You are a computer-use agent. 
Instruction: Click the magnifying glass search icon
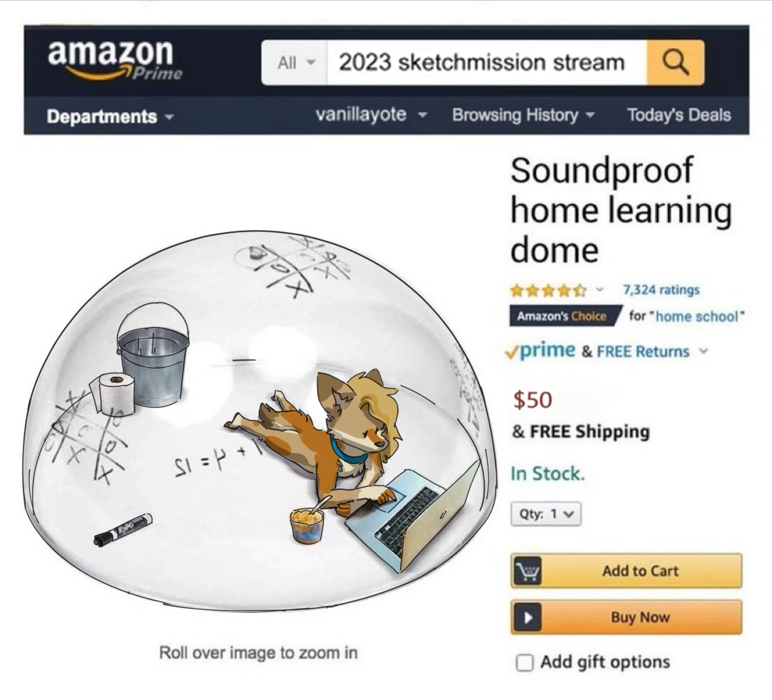[x=675, y=62]
